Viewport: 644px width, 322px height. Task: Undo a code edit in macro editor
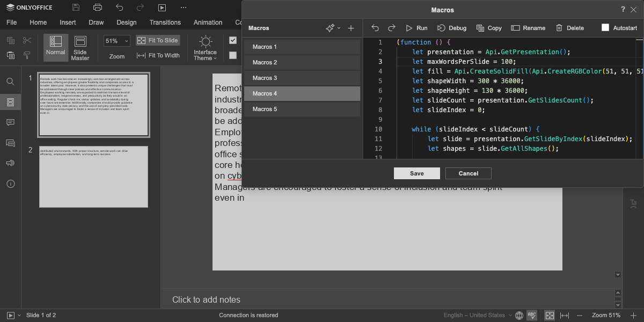(x=375, y=28)
